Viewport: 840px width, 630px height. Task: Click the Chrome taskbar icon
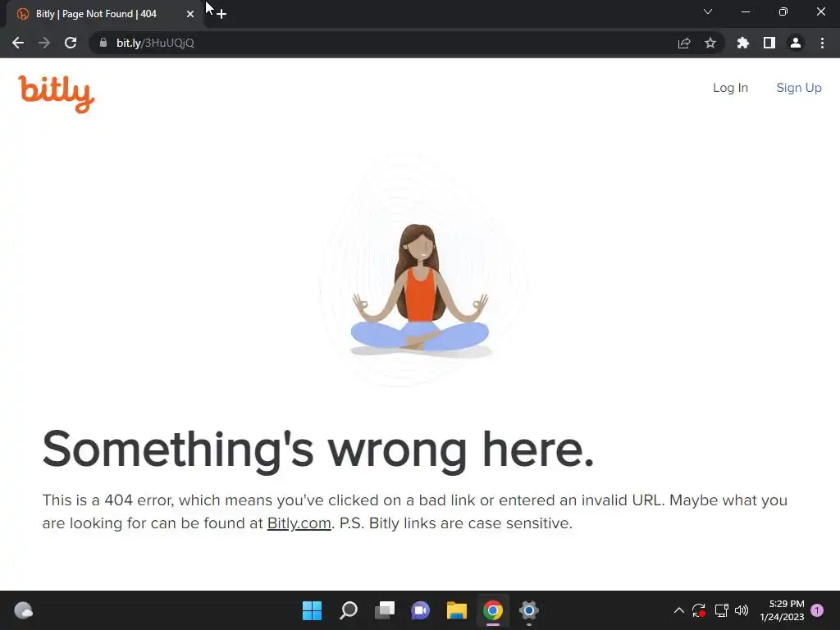point(493,610)
